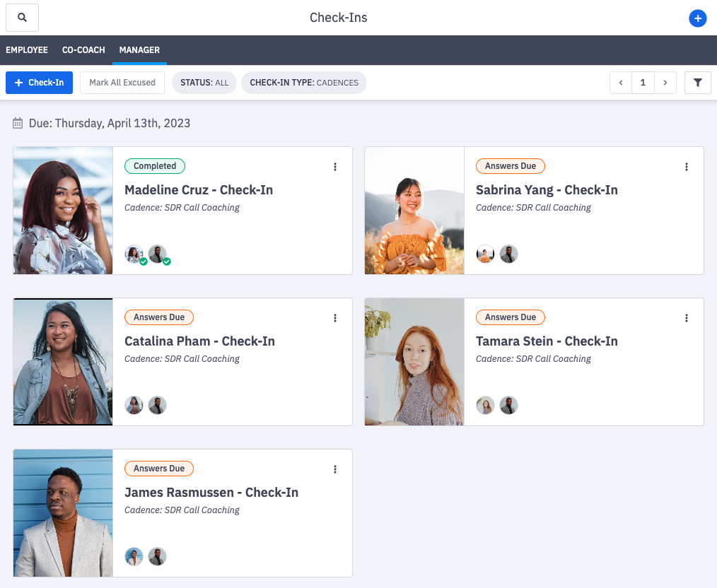Screen dimensions: 717x588
Task: Open Catalina Pham - Check-In title
Action: 199,341
